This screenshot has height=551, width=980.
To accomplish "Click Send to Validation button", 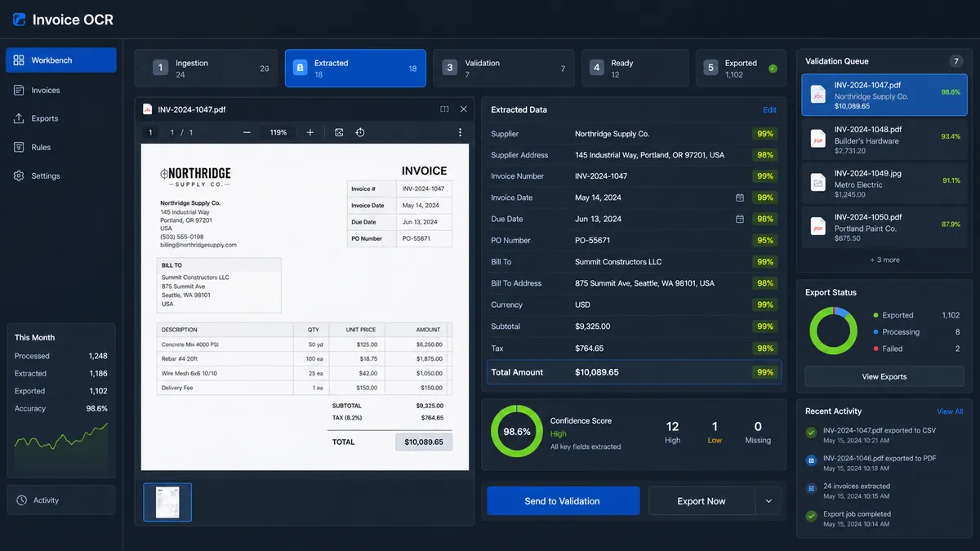I will [x=563, y=501].
